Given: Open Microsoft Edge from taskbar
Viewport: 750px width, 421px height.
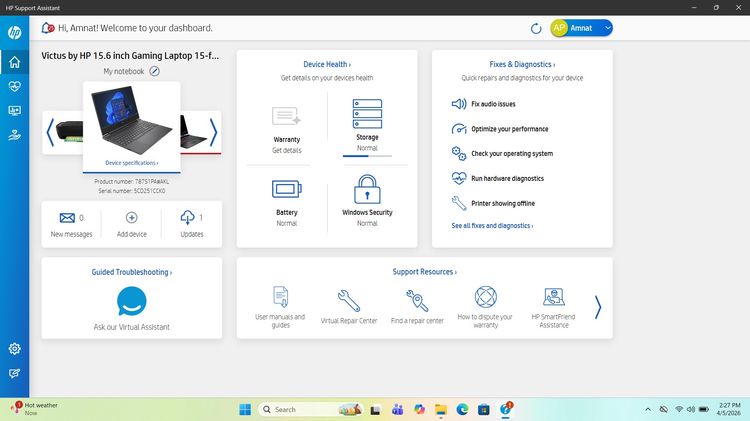Looking at the screenshot, I should (462, 410).
